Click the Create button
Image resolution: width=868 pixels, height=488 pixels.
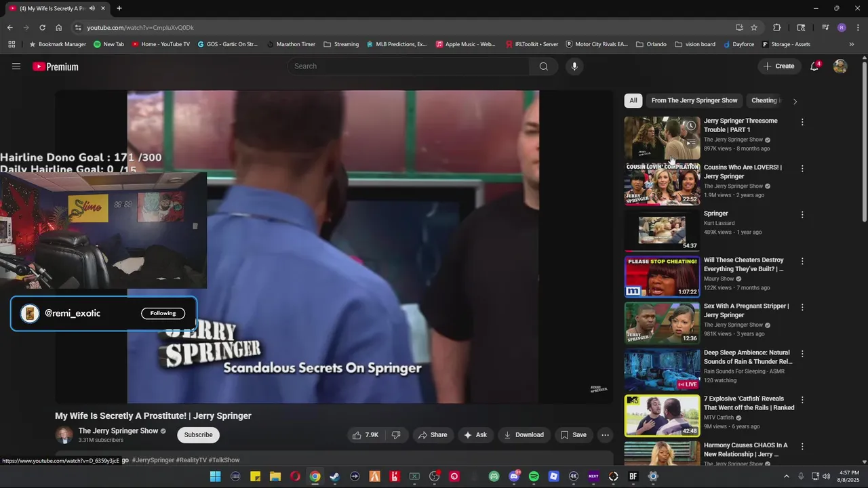coord(778,66)
